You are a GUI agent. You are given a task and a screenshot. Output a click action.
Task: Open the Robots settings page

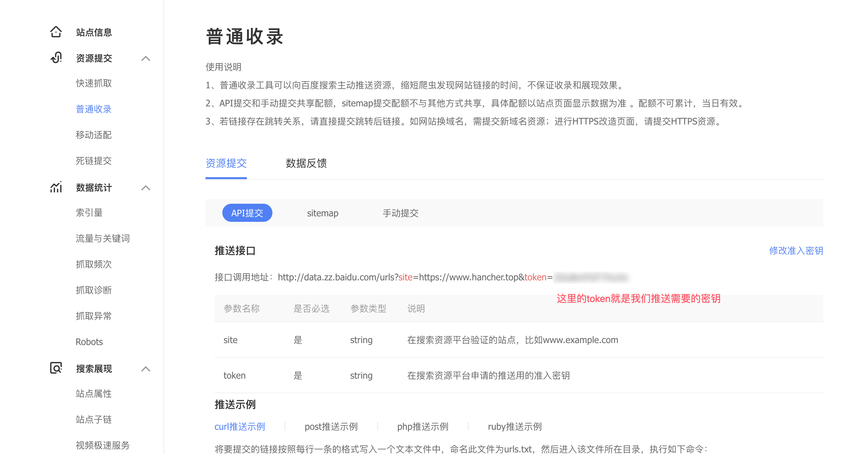[x=89, y=341]
